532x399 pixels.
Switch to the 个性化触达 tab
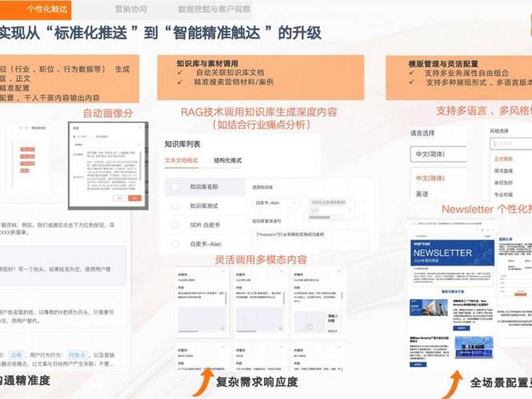[x=35, y=9]
